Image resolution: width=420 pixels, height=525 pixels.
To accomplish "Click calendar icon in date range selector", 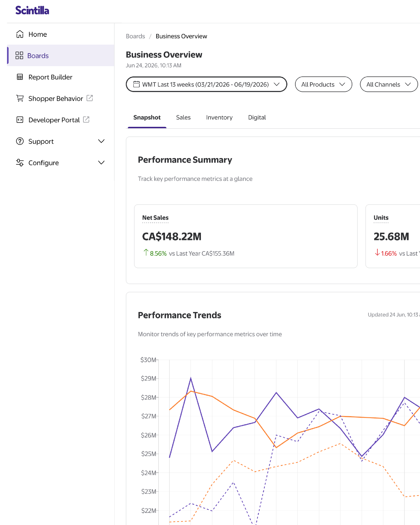I will point(136,84).
